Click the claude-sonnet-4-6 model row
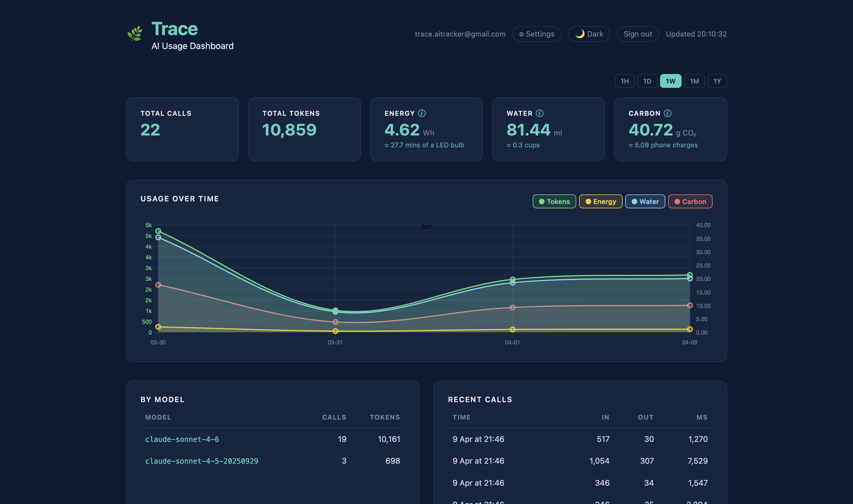Screen dimensions: 853x504 point(273,439)
